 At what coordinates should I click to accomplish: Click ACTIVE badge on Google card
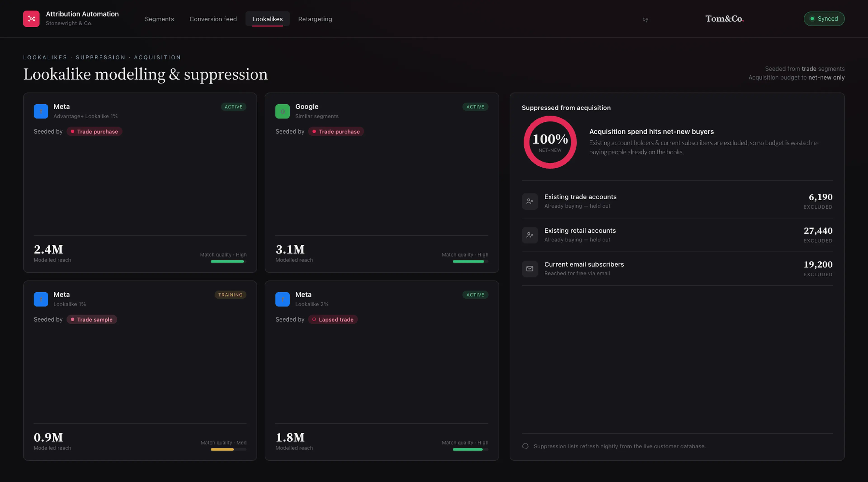tap(475, 107)
